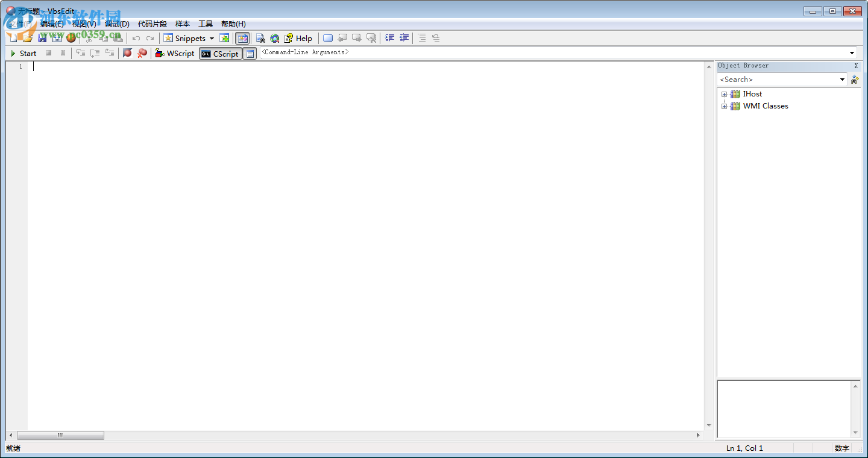Click the Step Out icon
Image resolution: width=868 pixels, height=458 pixels.
[110, 53]
